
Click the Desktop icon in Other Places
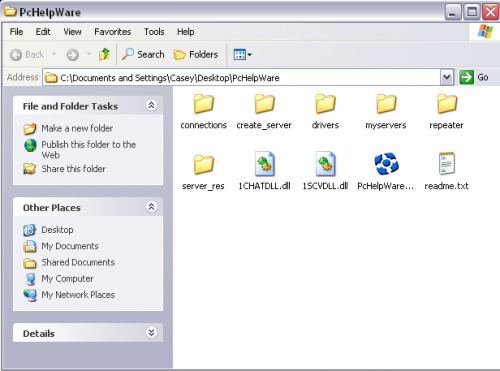tap(30, 230)
